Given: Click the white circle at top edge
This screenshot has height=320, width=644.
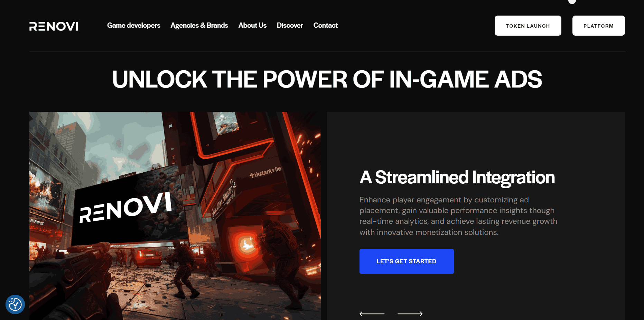Looking at the screenshot, I should pyautogui.click(x=572, y=1).
